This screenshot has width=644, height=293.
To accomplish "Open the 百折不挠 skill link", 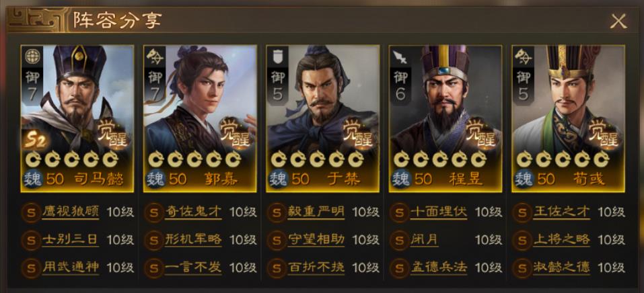I will (316, 267).
